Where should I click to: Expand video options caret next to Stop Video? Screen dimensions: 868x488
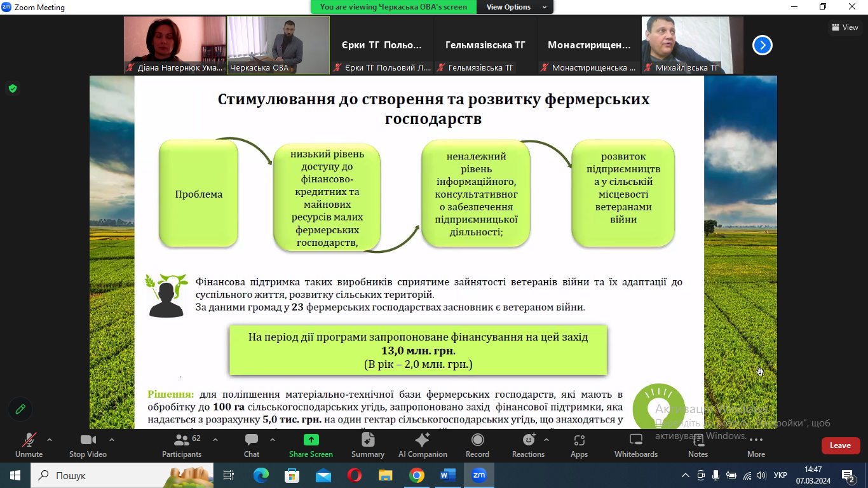pos(112,440)
